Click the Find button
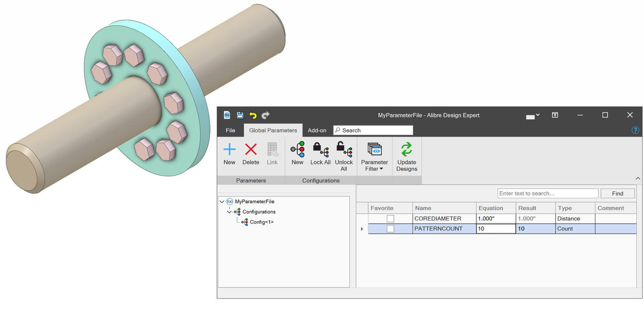Image resolution: width=644 pixels, height=313 pixels. tap(617, 193)
